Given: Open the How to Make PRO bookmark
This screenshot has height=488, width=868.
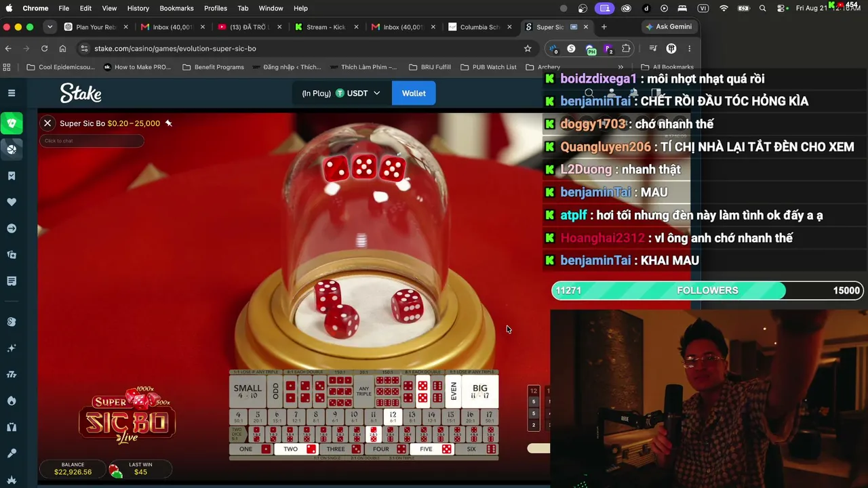Looking at the screenshot, I should click(x=137, y=67).
